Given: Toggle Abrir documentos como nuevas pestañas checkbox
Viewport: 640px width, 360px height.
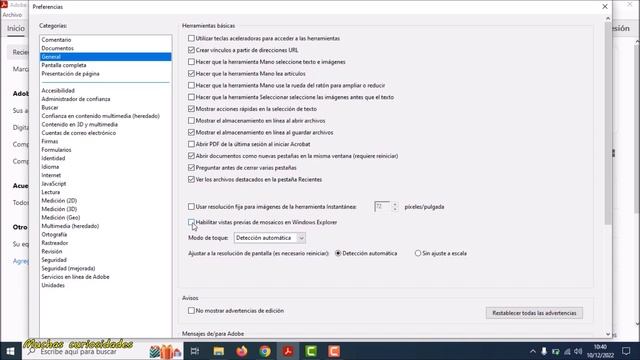Looking at the screenshot, I should click(191, 156).
